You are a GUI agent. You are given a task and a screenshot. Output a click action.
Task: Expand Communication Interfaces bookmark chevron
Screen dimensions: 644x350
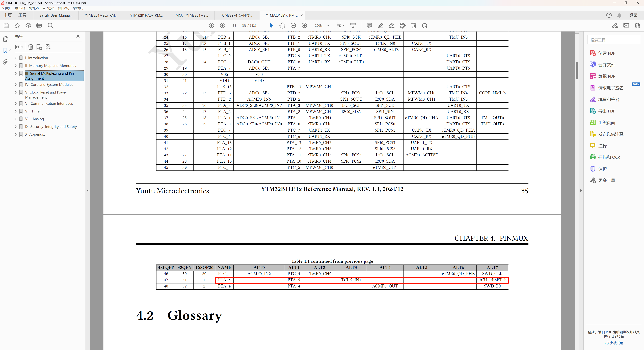16,103
